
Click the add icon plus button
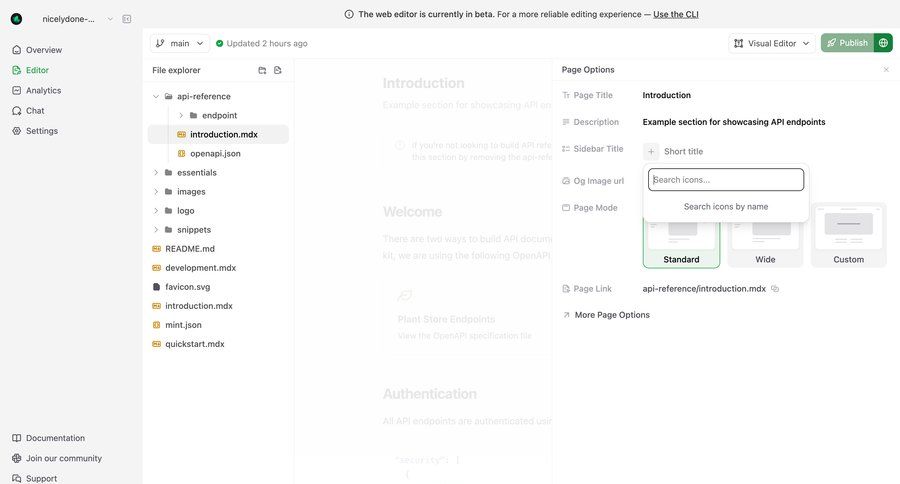tap(651, 152)
